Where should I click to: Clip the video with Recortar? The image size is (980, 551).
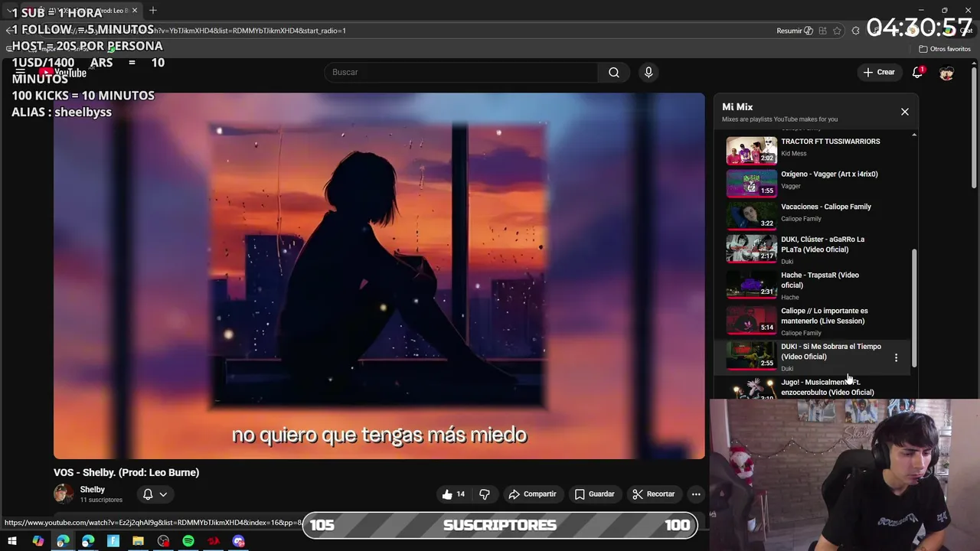pos(653,494)
